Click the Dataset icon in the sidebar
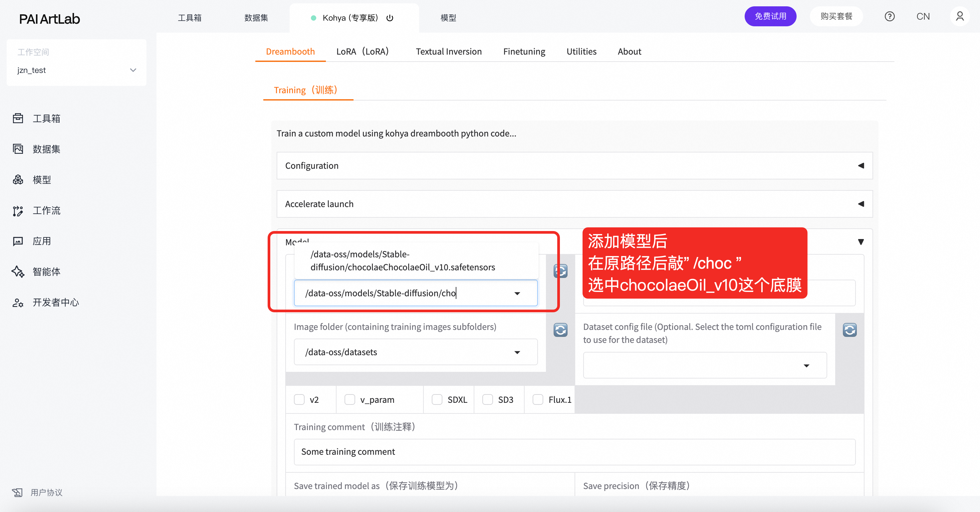 (18, 149)
